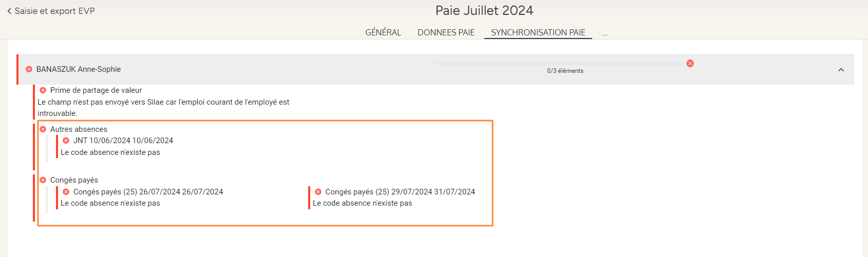
Task: Click error icon for Congés payés 29/07/2024
Action: 318,192
